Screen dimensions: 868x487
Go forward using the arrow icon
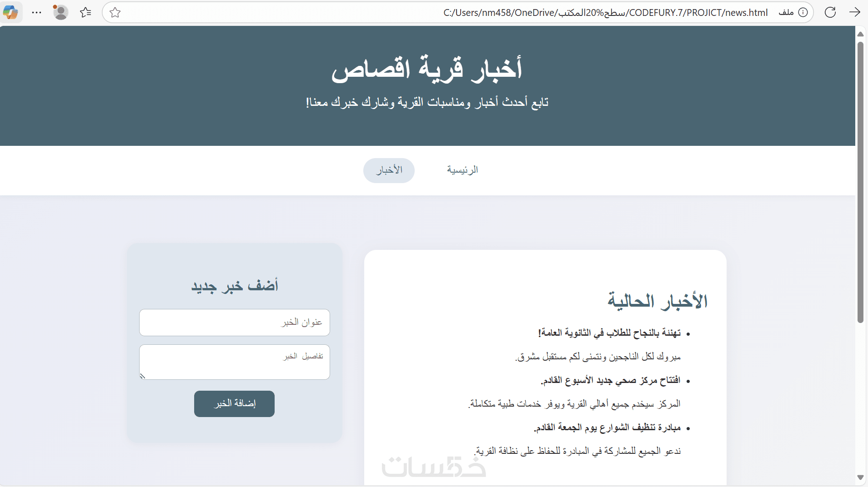tap(855, 12)
